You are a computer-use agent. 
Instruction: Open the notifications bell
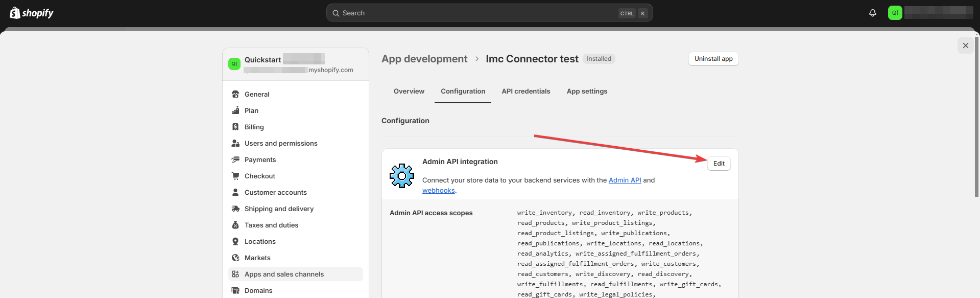point(873,13)
